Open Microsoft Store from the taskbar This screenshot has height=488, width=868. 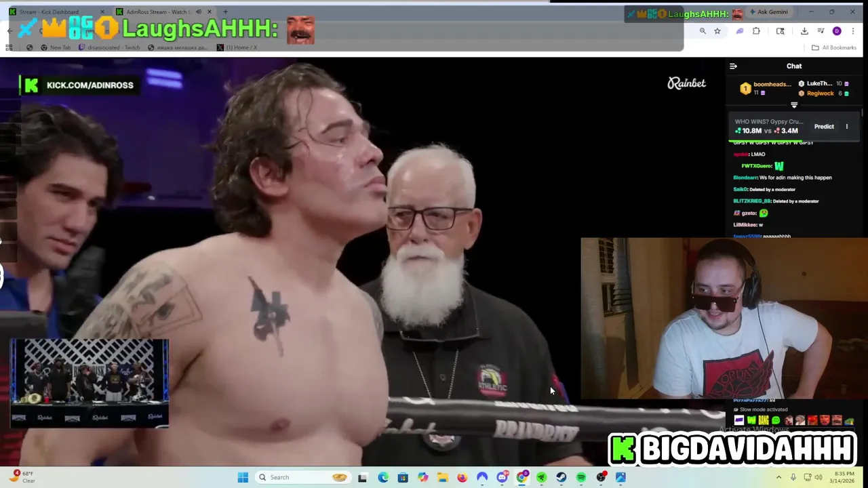click(x=403, y=477)
